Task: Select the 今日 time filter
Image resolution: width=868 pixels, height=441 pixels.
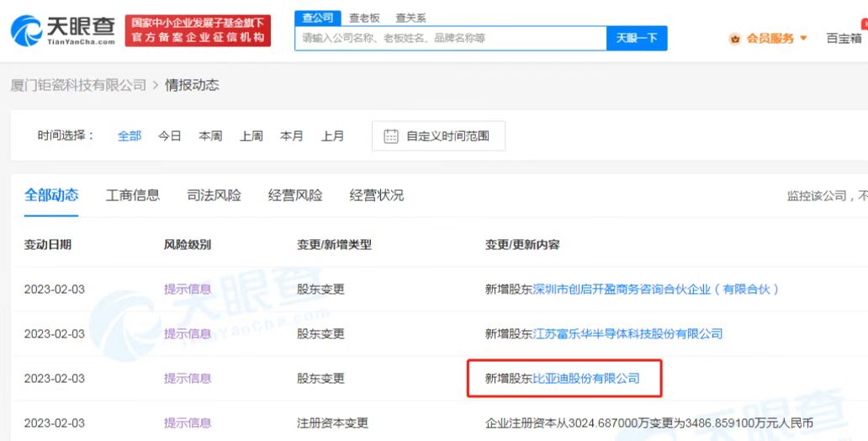Action: [x=170, y=136]
